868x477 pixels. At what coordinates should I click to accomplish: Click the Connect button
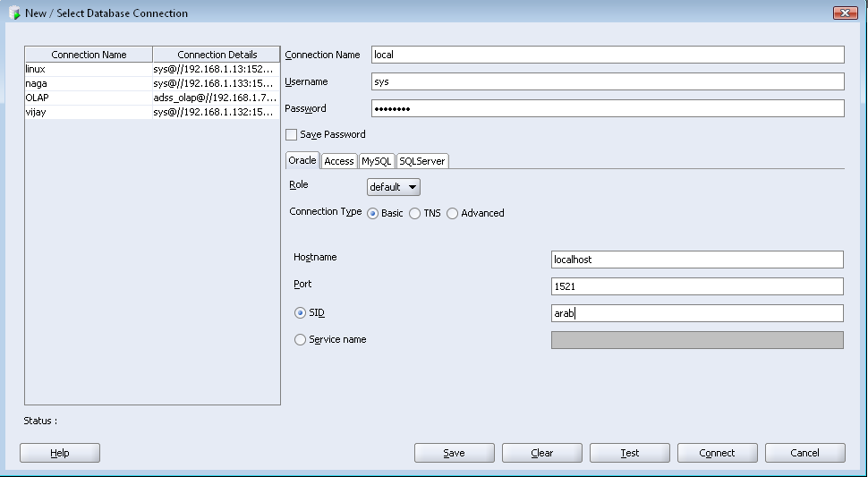coord(717,453)
